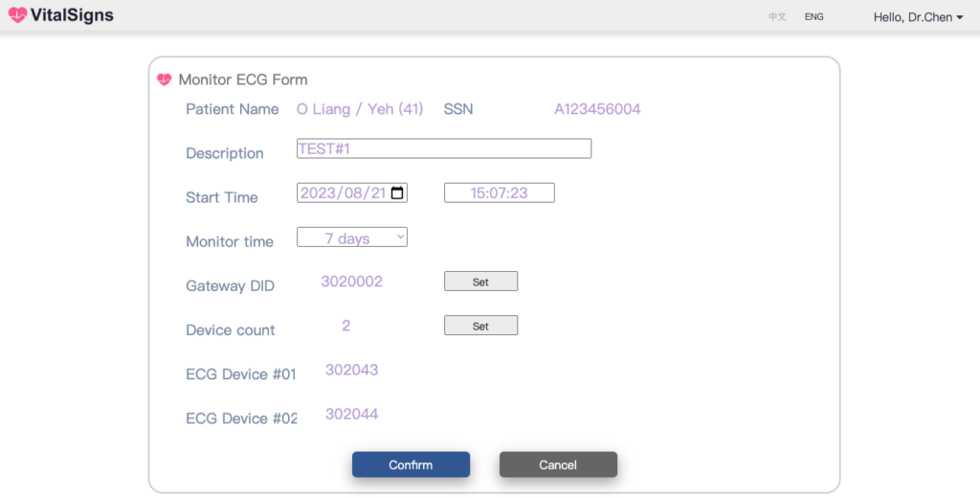Click the start date field 2023/08/21

pyautogui.click(x=342, y=192)
